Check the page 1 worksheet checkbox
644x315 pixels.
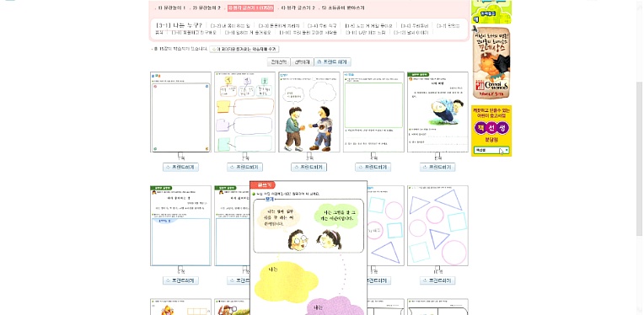pos(180,156)
